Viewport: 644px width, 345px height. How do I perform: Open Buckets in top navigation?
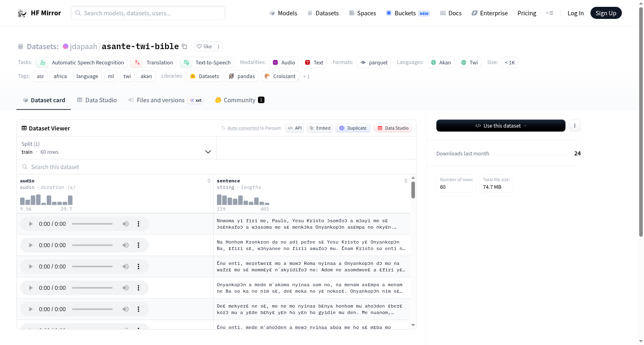click(408, 13)
